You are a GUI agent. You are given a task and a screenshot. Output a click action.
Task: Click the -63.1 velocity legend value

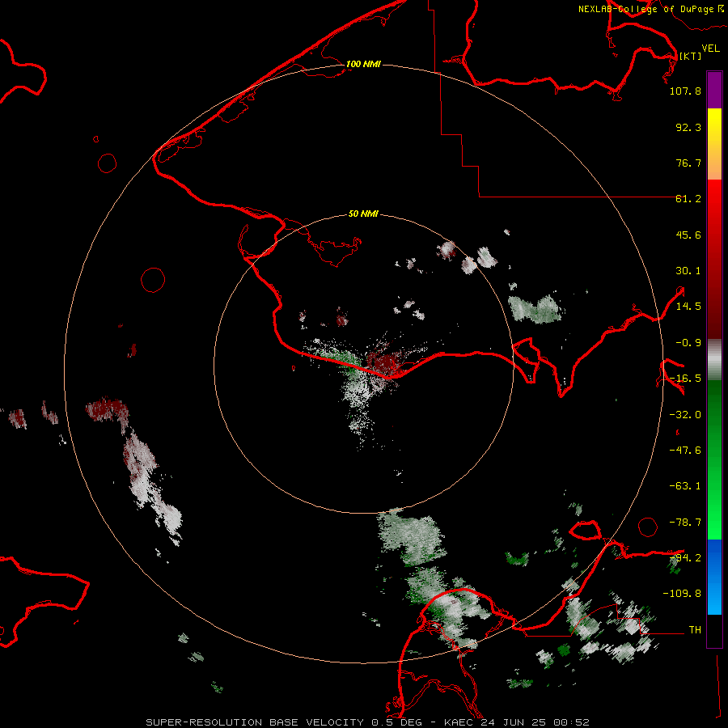tap(685, 486)
